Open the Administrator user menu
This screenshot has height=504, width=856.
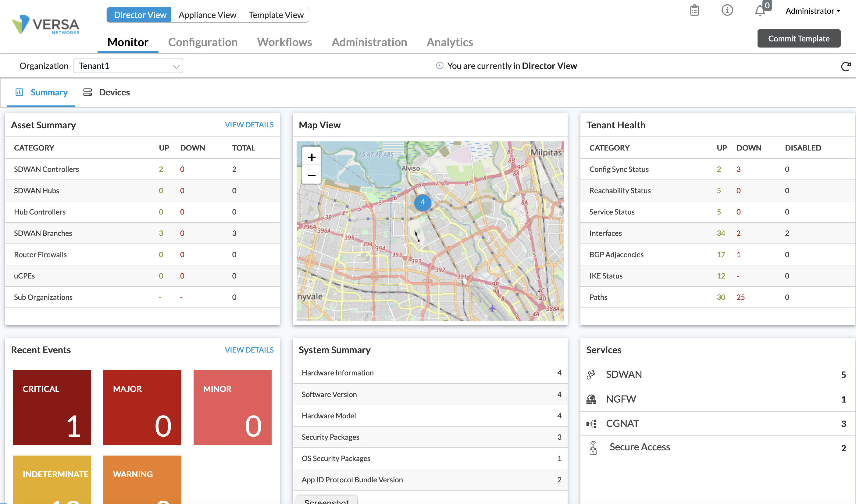(813, 11)
